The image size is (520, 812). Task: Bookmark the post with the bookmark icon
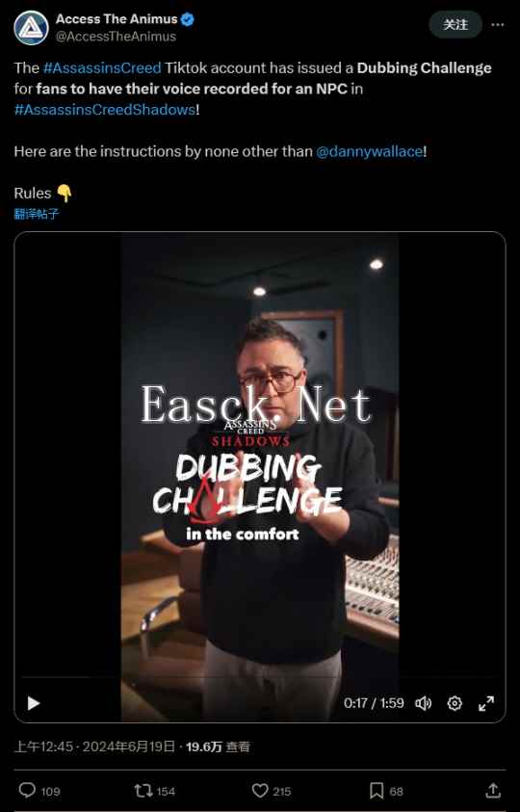pyautogui.click(x=377, y=791)
